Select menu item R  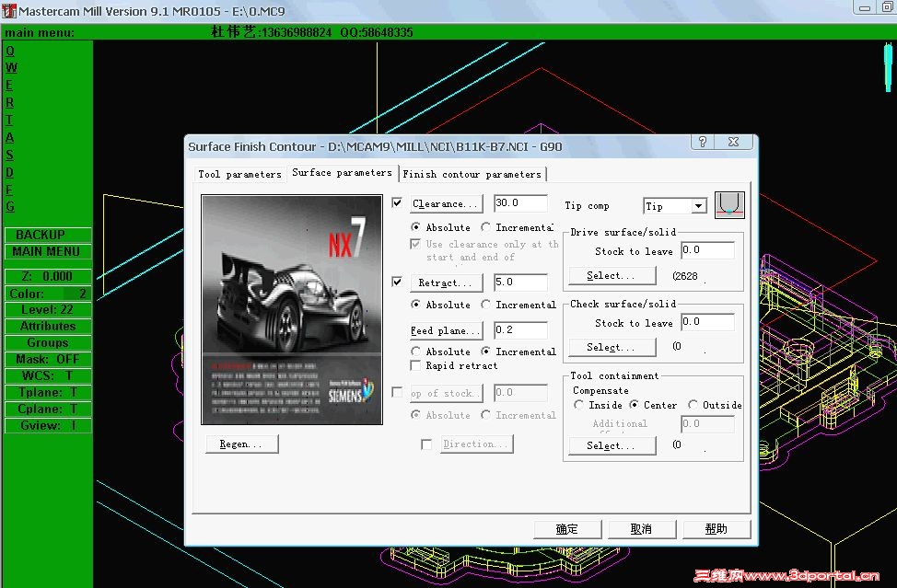click(x=9, y=103)
